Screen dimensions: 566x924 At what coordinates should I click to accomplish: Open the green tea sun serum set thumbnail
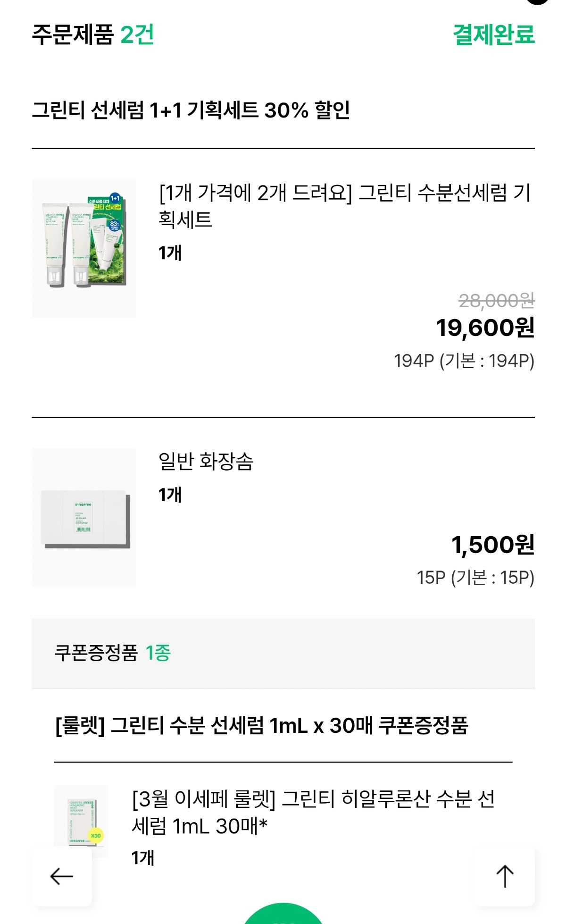84,248
